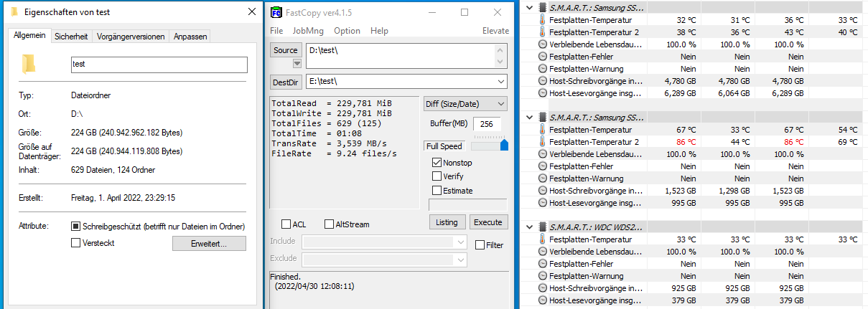Click the circle icon of the Host-Lesevorgänge row at 995 GB
868x309 pixels.
pos(542,203)
